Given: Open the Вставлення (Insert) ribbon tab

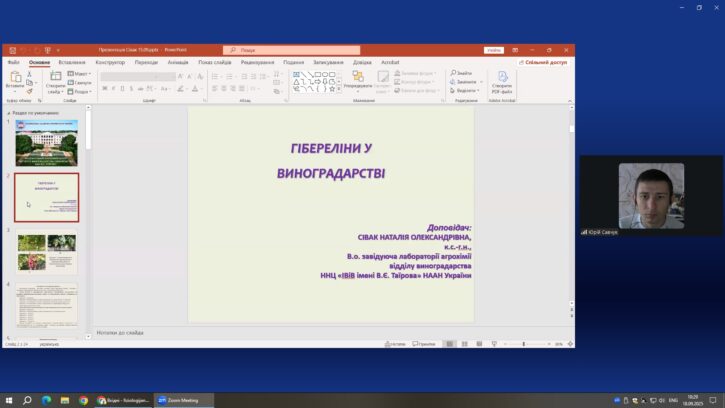Looking at the screenshot, I should tap(72, 62).
